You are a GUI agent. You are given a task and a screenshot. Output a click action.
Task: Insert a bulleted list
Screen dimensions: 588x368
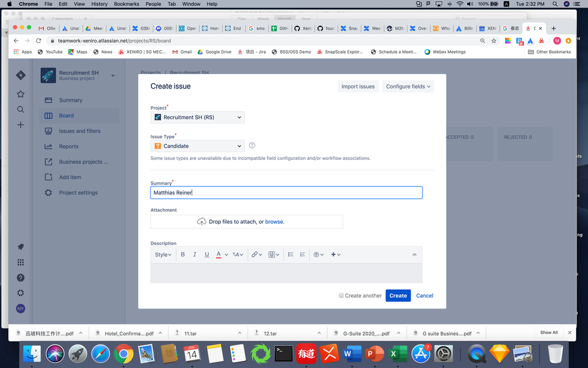point(290,255)
